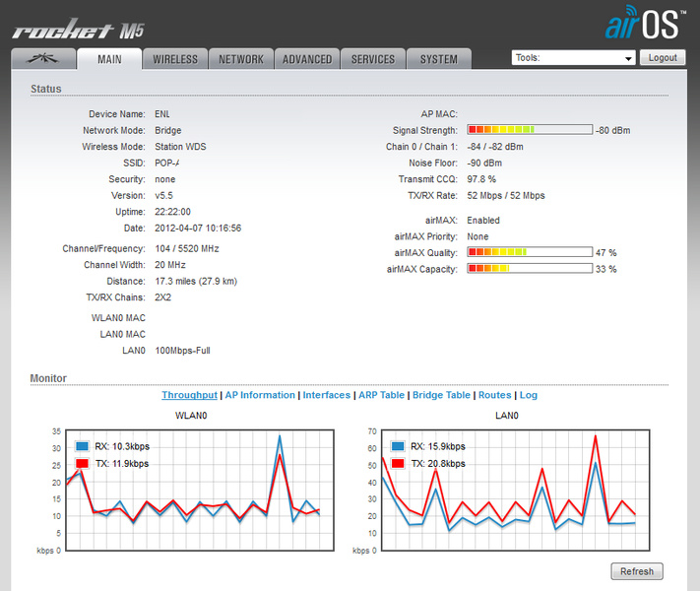Viewport: 700px width, 591px height.
Task: Select the 'none' security value
Action: (165, 179)
